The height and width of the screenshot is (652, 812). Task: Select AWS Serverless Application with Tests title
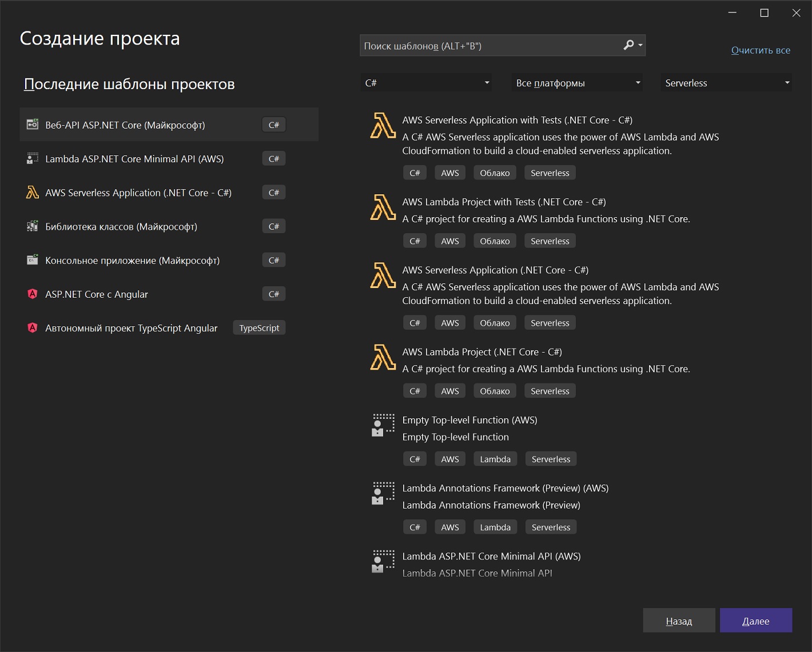pos(517,120)
